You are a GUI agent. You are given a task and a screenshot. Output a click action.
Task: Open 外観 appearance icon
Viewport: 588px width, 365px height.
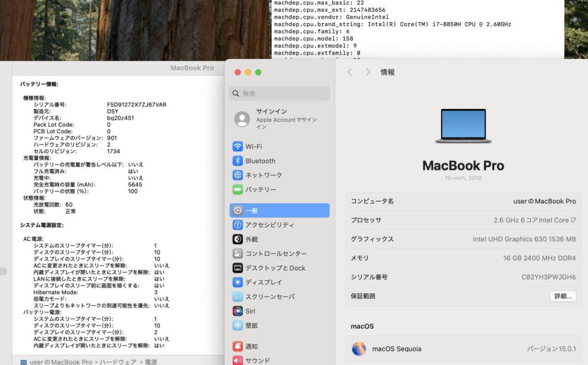click(238, 240)
